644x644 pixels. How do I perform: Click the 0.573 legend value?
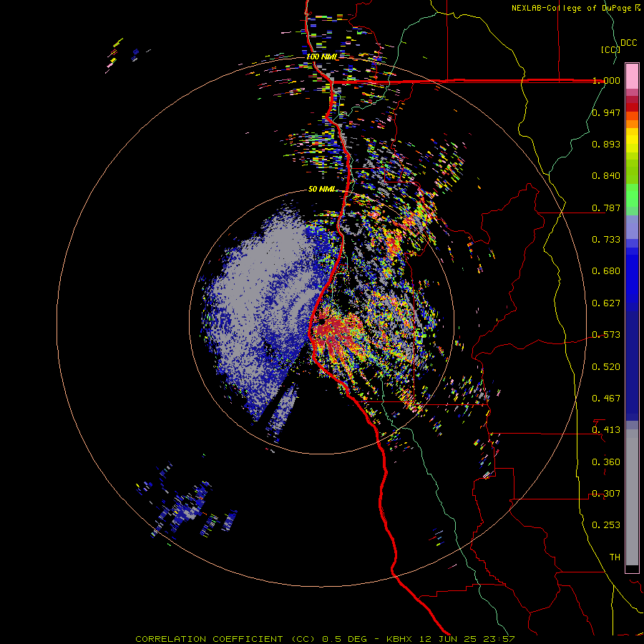[x=606, y=335]
